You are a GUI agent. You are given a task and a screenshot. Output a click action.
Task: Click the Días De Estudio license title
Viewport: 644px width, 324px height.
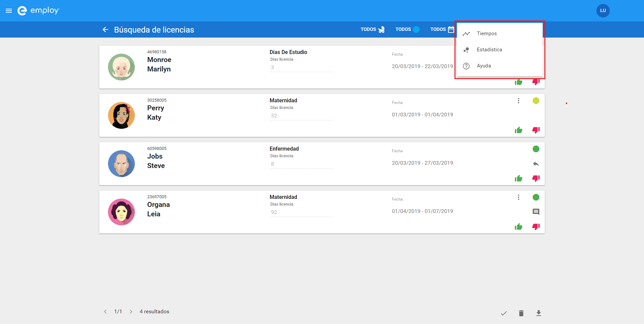pos(288,52)
